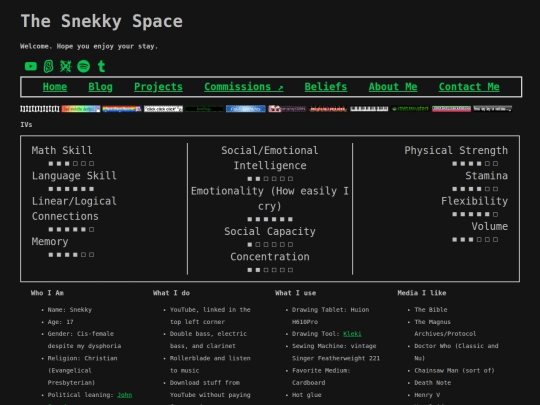Click the 'Who I Am' heading

(x=47, y=293)
